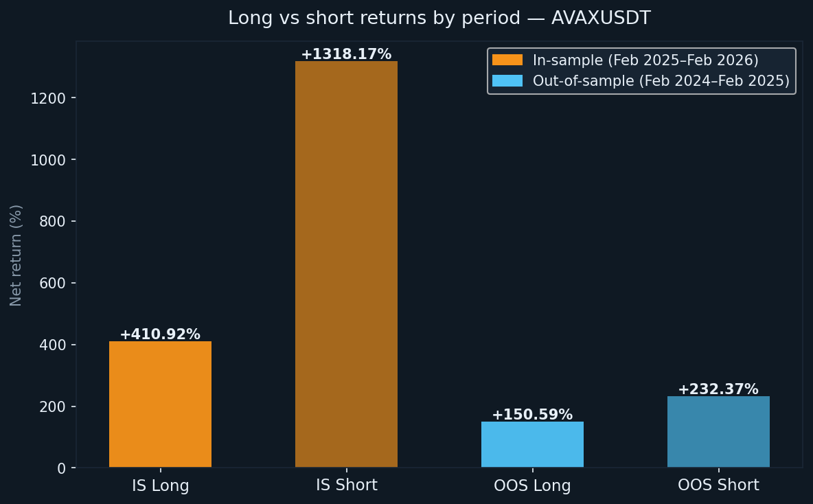813x504 pixels.
Task: Select the In-sample legend text
Action: pyautogui.click(x=645, y=60)
